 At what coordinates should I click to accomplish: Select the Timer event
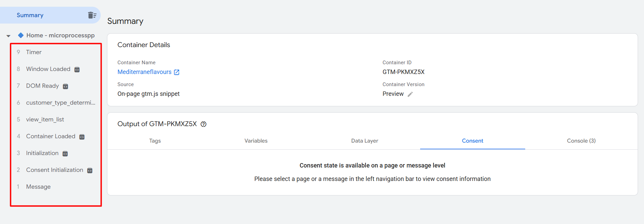pos(34,52)
